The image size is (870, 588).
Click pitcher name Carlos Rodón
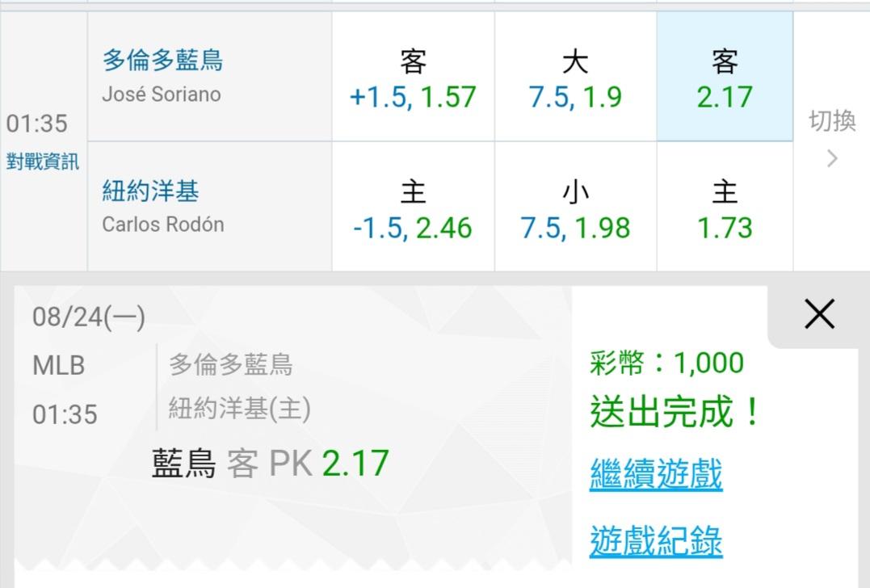(x=163, y=225)
